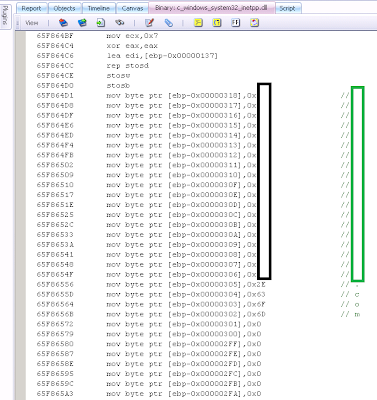Open the View toolbar menu
Viewport: 377px width, 400px height.
[x=32, y=23]
